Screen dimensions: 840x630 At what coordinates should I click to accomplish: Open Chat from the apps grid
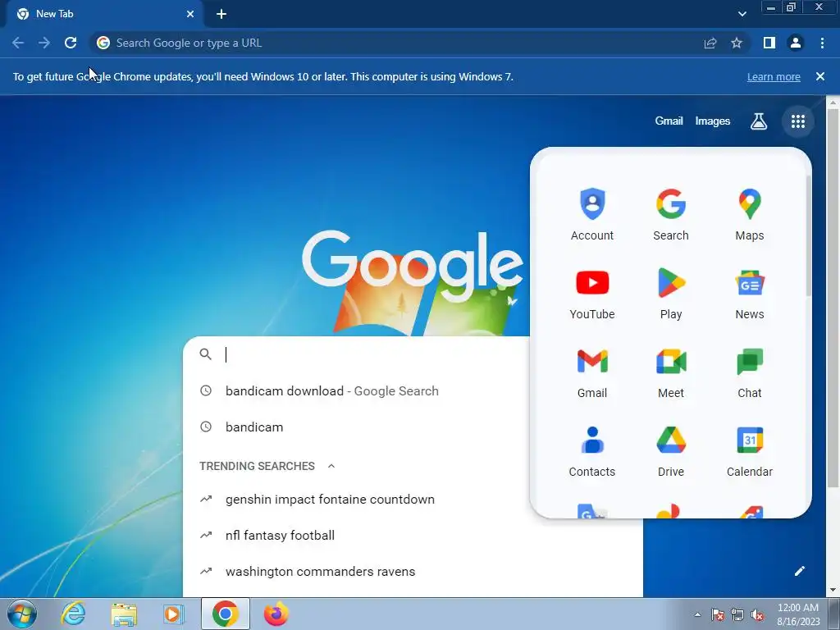point(750,372)
